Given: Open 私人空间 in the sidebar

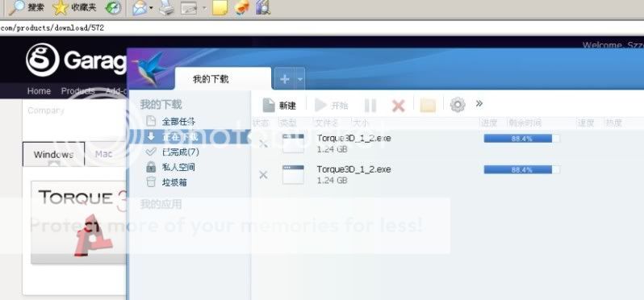Looking at the screenshot, I should pos(178,167).
